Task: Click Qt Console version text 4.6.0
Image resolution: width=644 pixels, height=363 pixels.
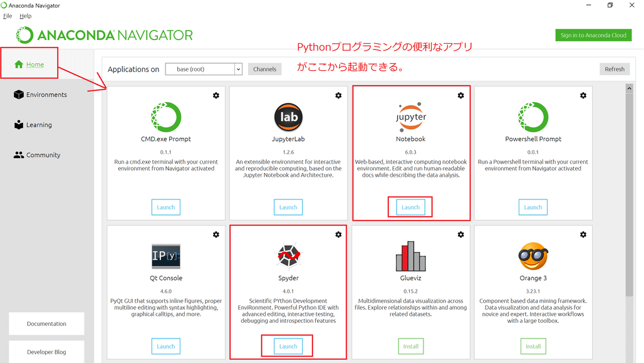Action: coord(166,291)
